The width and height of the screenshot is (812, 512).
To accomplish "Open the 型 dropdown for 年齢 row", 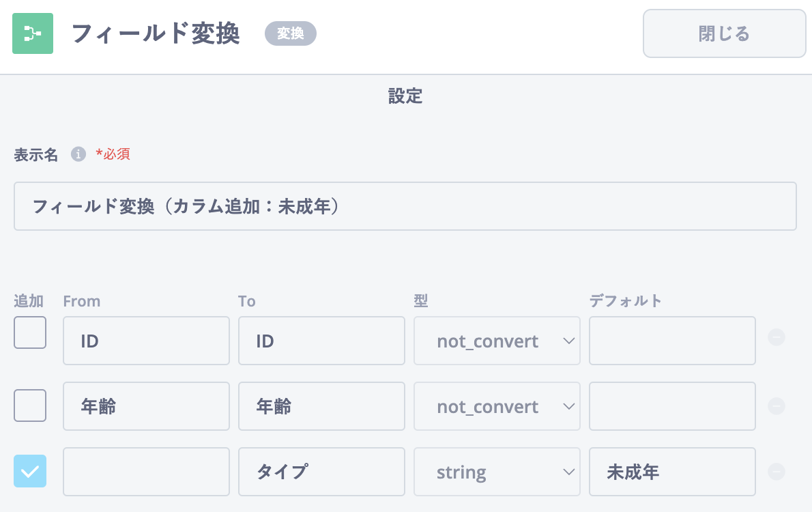I will 497,407.
